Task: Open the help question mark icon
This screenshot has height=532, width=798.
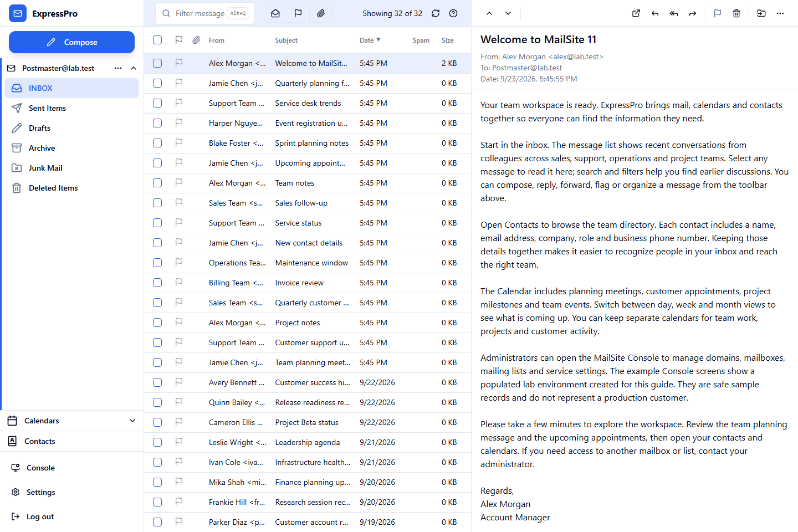Action: coord(453,13)
